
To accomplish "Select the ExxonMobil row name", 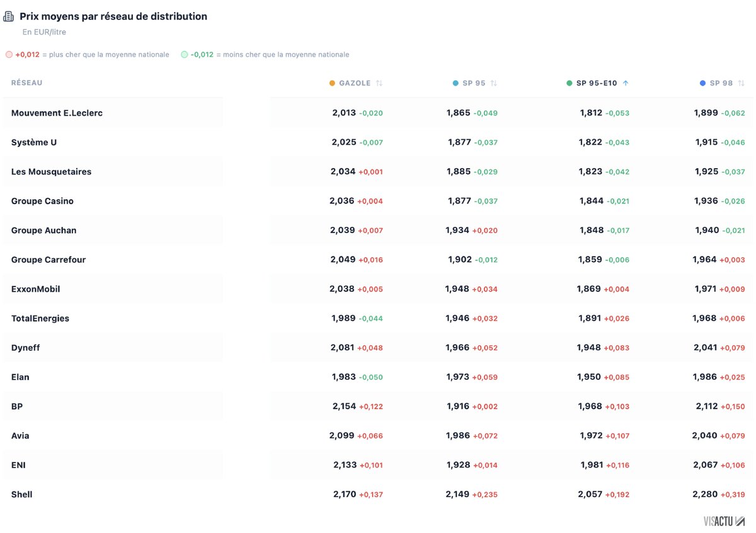I will pyautogui.click(x=36, y=289).
